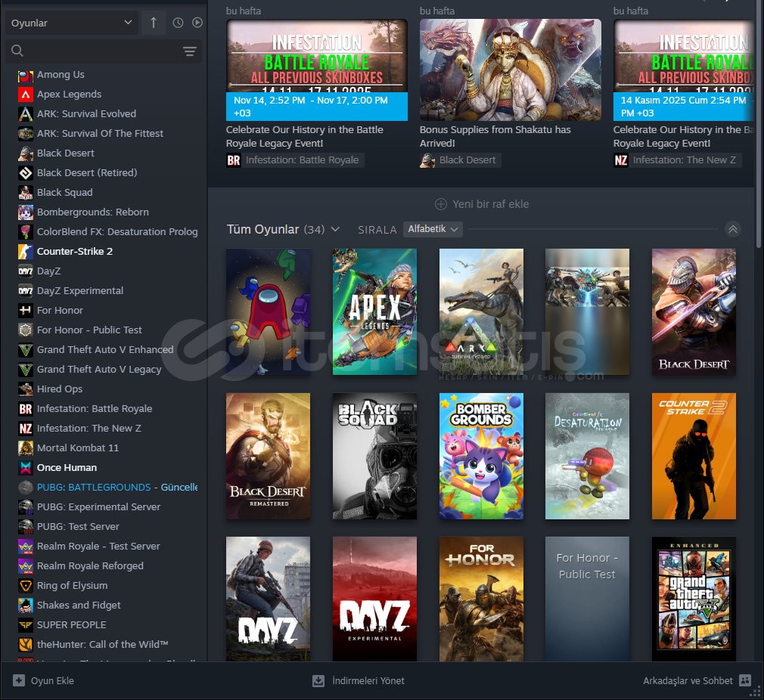Select Apex Legends in the sidebar list
This screenshot has height=700, width=764.
(x=69, y=94)
